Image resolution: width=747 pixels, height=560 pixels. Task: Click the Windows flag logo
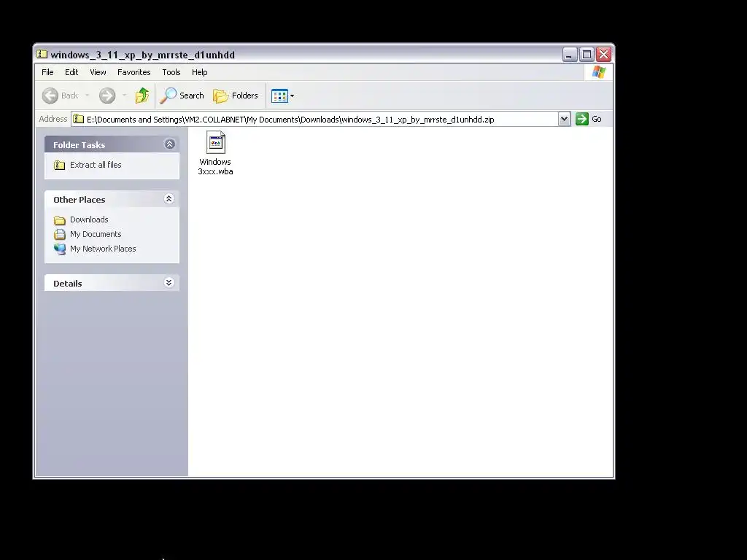pyautogui.click(x=599, y=72)
